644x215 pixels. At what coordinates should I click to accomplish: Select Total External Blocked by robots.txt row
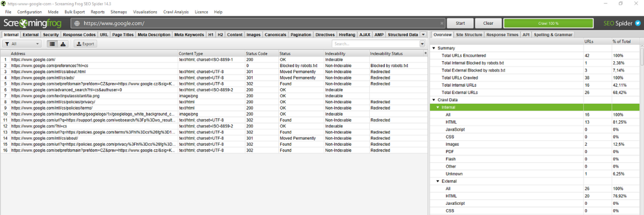tap(534, 70)
